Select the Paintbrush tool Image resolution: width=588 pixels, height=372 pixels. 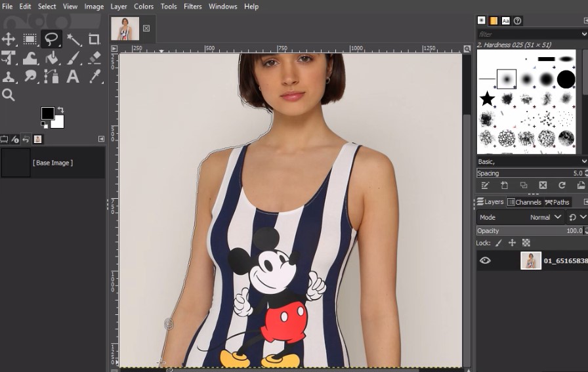point(73,58)
